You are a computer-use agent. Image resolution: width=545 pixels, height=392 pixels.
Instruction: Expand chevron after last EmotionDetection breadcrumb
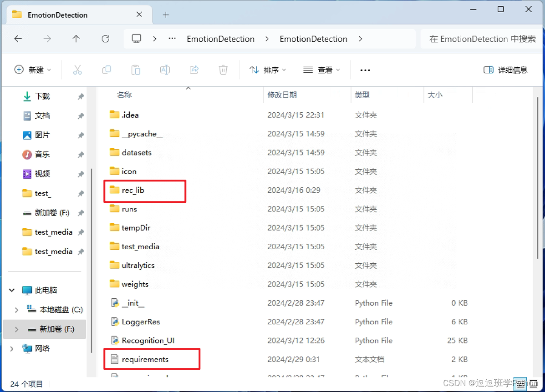(361, 39)
